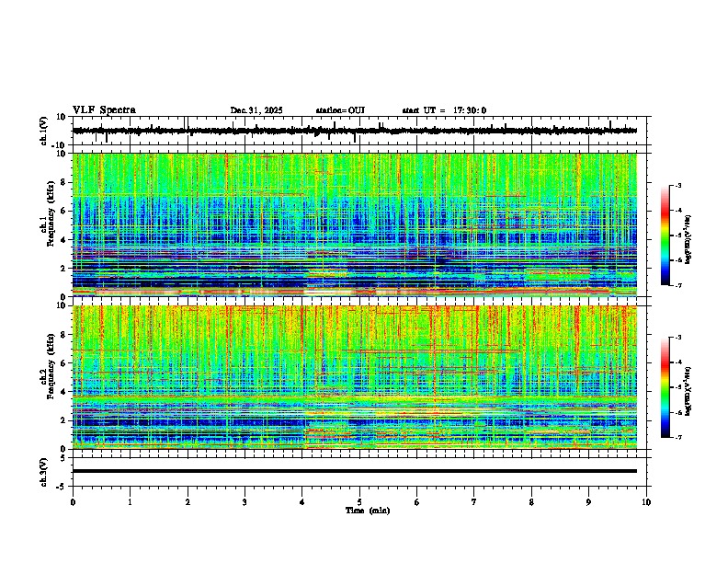Click inside the ch.2 spectrogram image

click(x=355, y=377)
